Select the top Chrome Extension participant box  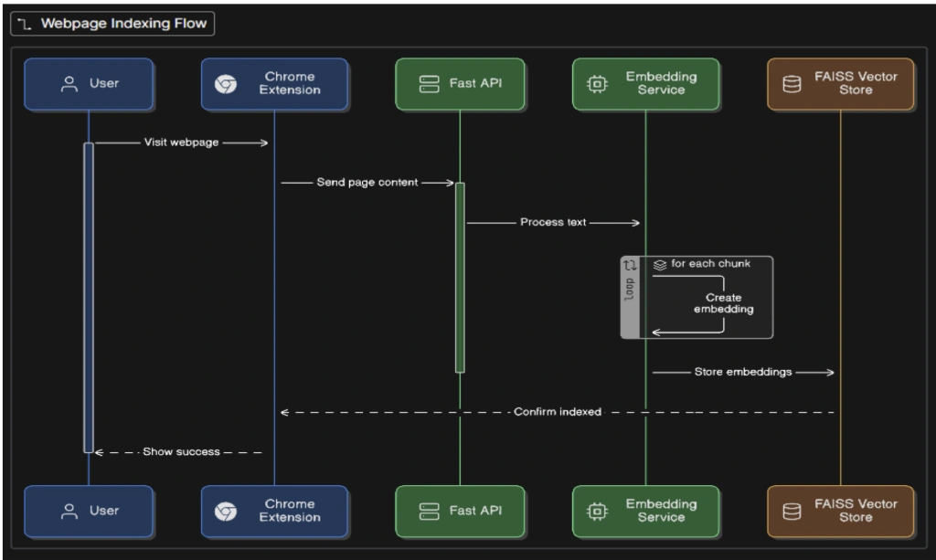click(274, 84)
